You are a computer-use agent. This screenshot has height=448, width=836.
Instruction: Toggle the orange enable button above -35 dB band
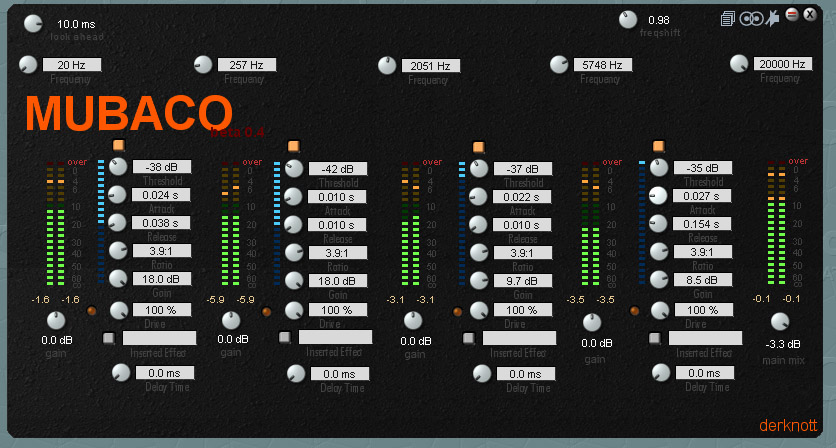[658, 146]
